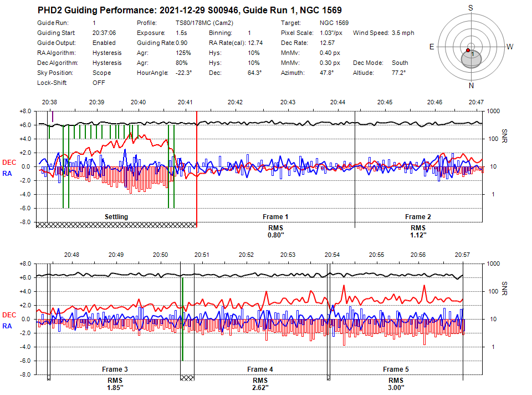Screen dimensions: 532x395
Task: Click the Exposure value 1.5s
Action: click(x=181, y=33)
